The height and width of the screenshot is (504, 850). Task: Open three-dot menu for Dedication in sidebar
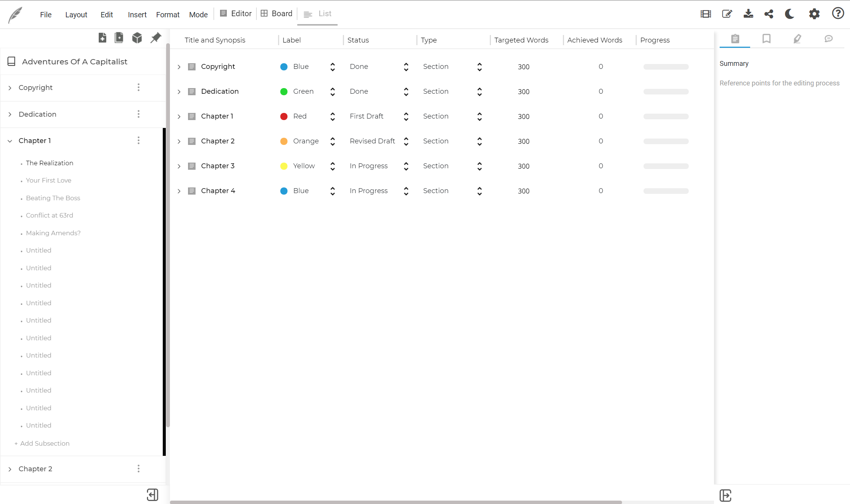[139, 114]
